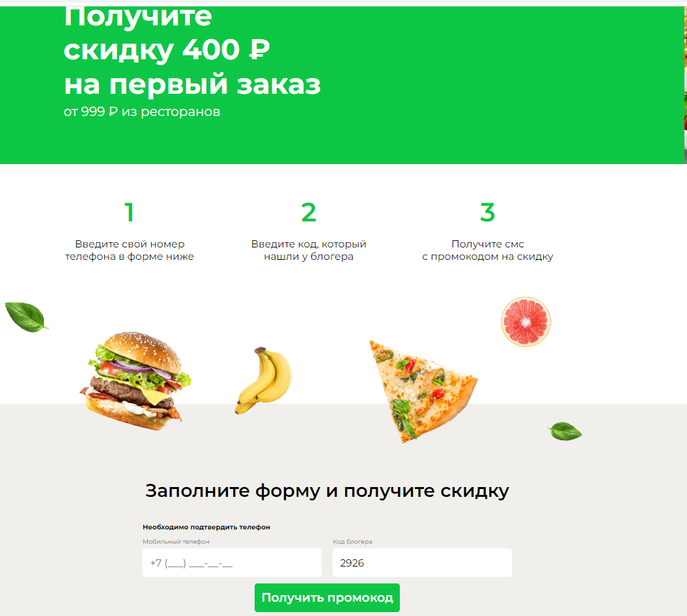Screen dimensions: 687x616
Task: Click the banana bunch image
Action: pos(263,380)
